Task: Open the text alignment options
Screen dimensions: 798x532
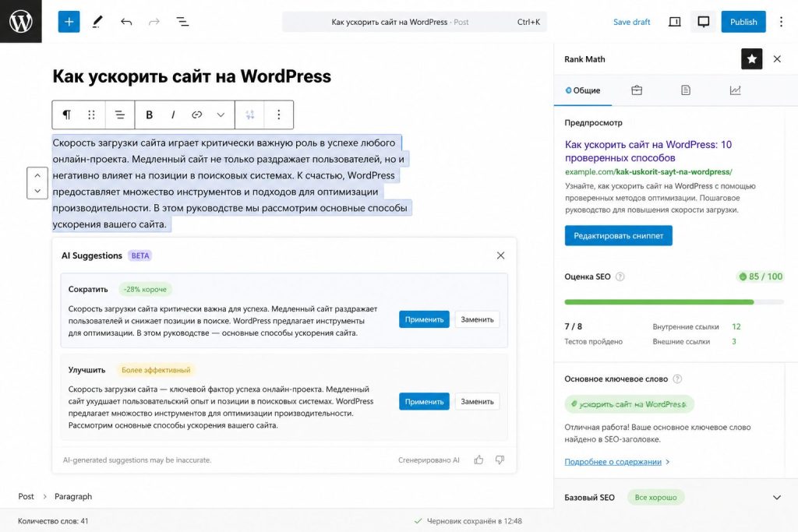Action: pos(119,115)
